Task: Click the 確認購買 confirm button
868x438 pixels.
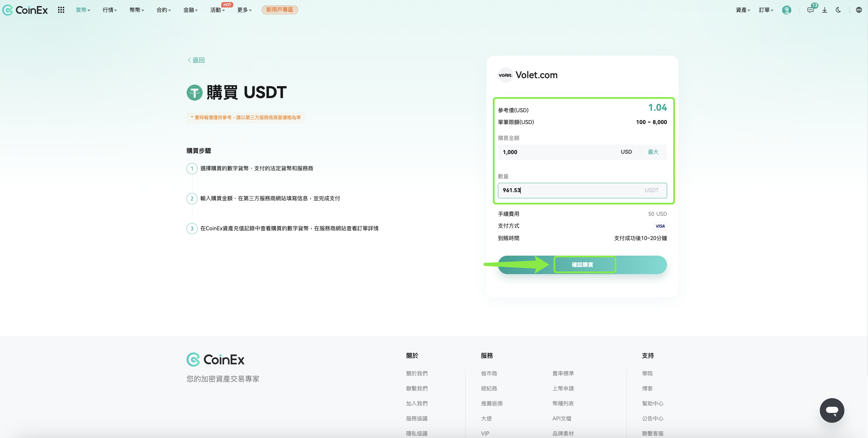Action: (x=582, y=265)
